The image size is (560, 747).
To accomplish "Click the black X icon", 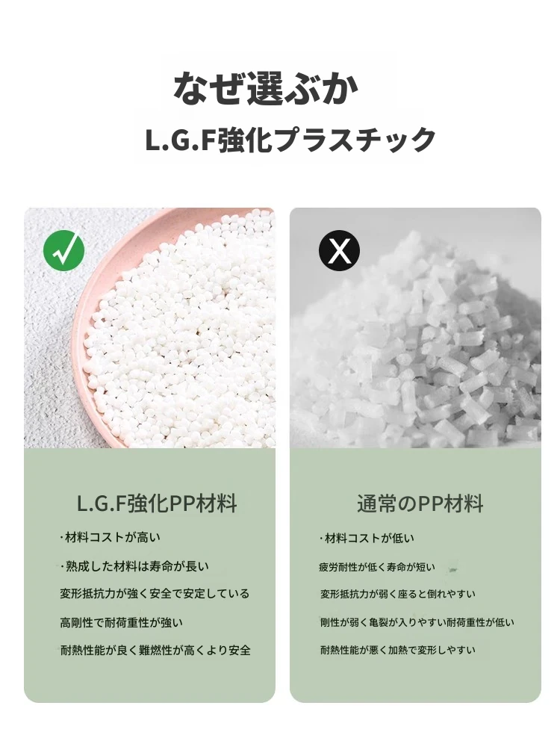I will [x=339, y=250].
